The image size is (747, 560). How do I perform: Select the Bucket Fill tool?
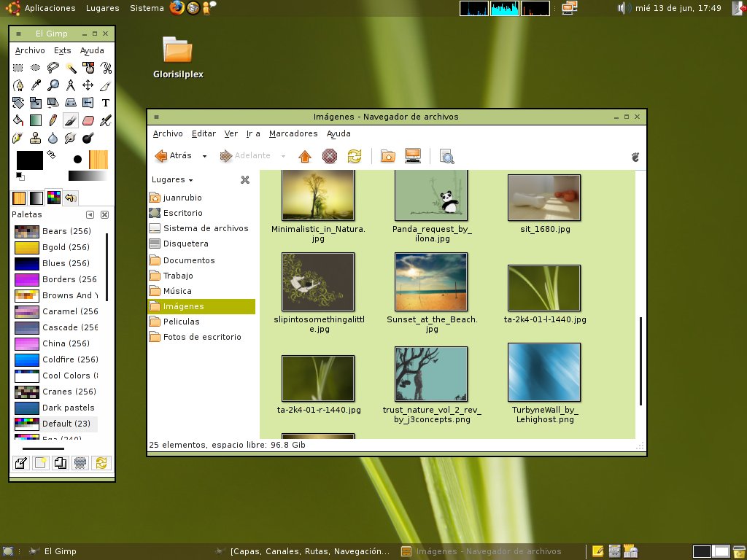[x=18, y=120]
